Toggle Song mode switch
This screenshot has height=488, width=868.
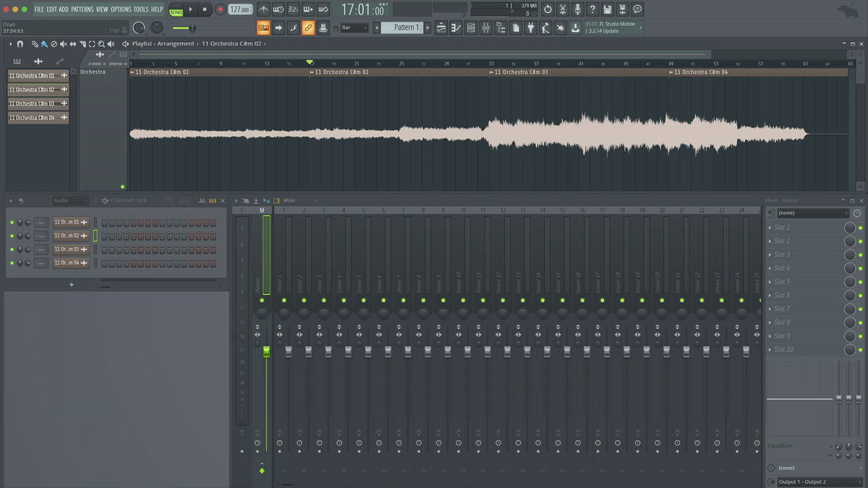[x=176, y=9]
